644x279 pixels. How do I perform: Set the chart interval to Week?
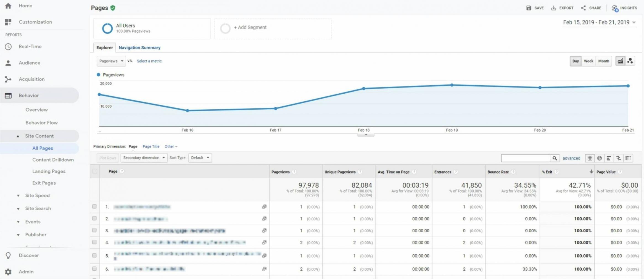[588, 61]
